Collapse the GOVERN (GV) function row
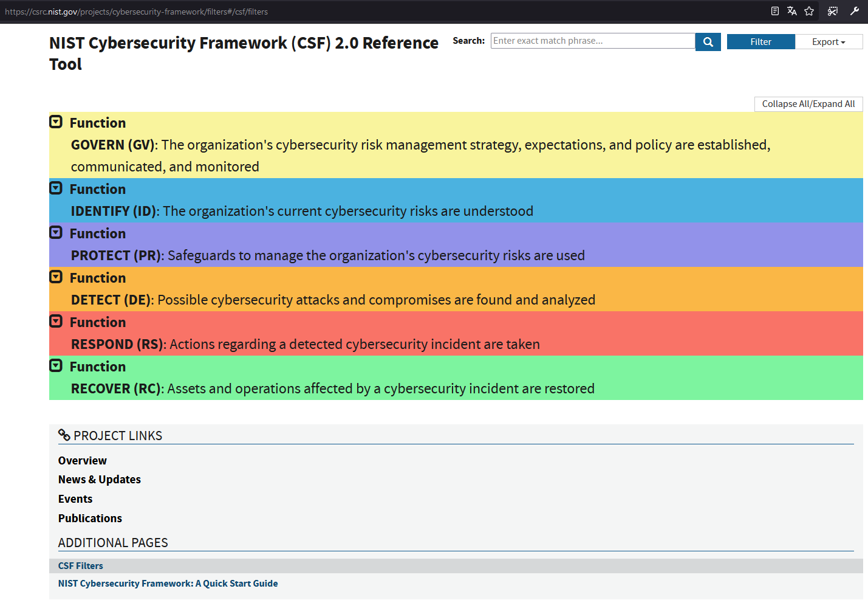This screenshot has height=600, width=868. coord(56,122)
